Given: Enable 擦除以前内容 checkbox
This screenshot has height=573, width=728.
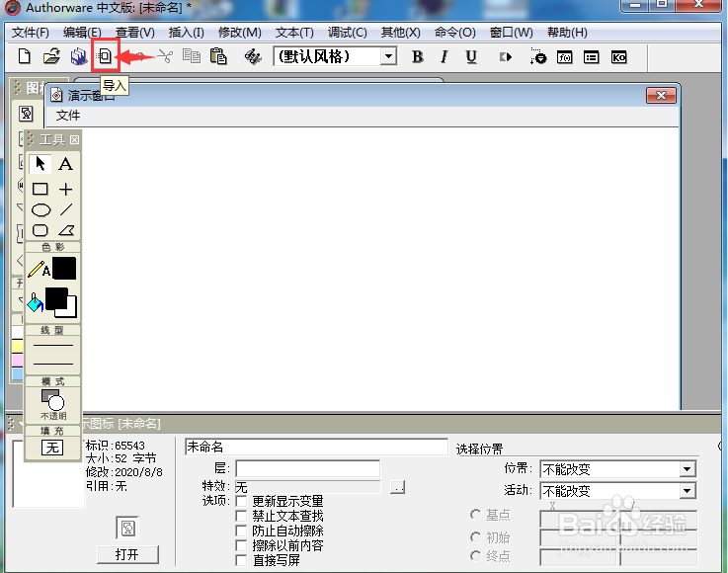Looking at the screenshot, I should (x=241, y=545).
